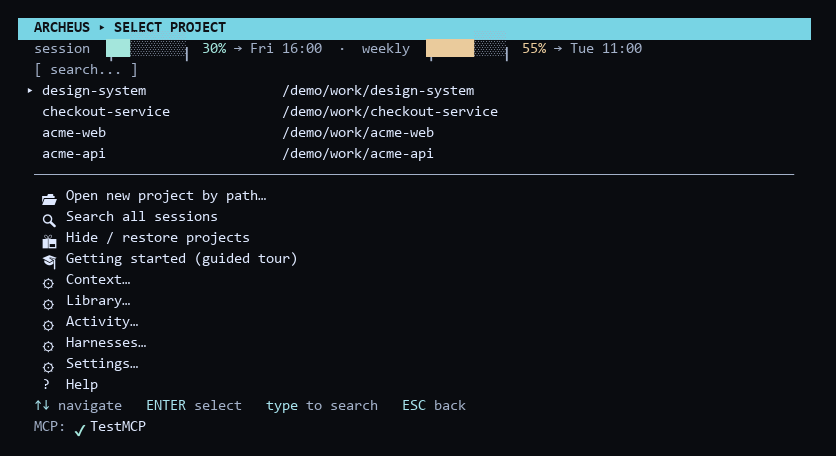Image resolution: width=836 pixels, height=456 pixels.
Task: Start the Getting started guided tour
Action: coord(181,259)
